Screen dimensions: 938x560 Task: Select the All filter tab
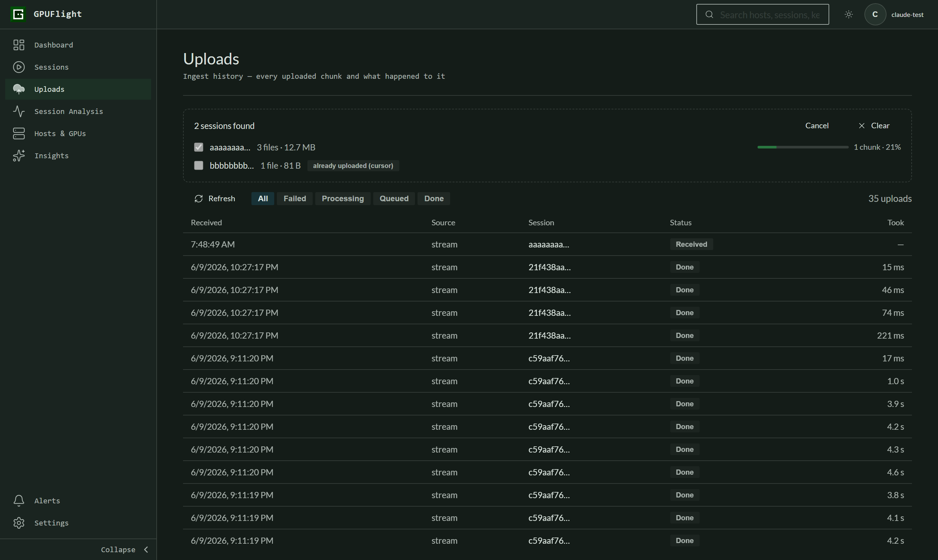tap(263, 199)
